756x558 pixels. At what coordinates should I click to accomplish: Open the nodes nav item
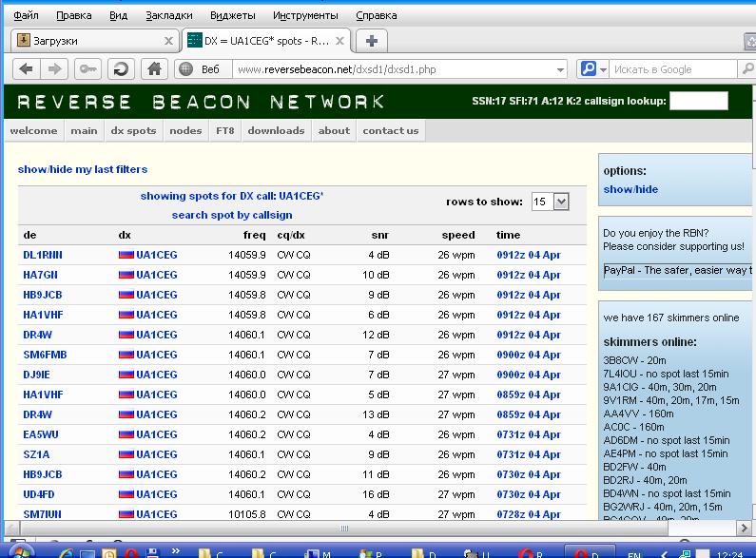pyautogui.click(x=185, y=130)
